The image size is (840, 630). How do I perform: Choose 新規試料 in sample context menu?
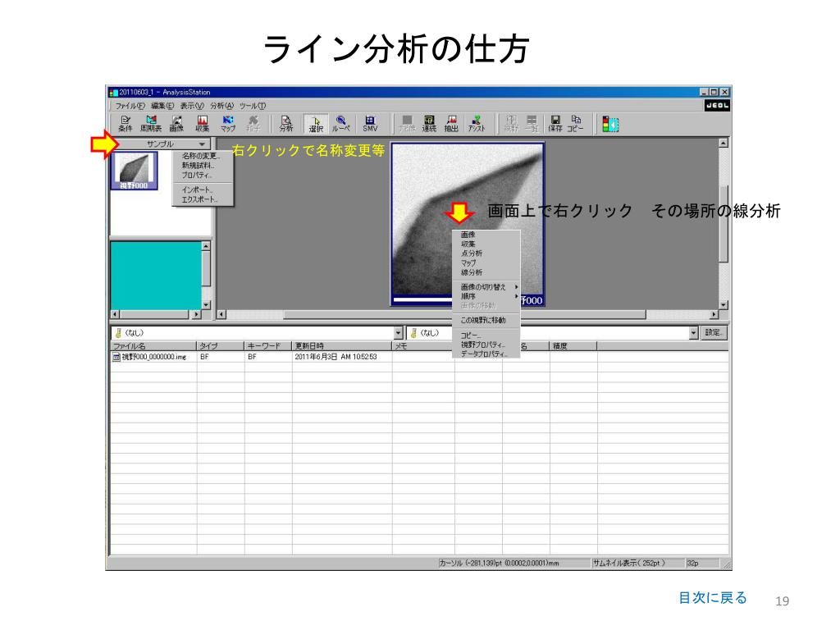point(199,166)
